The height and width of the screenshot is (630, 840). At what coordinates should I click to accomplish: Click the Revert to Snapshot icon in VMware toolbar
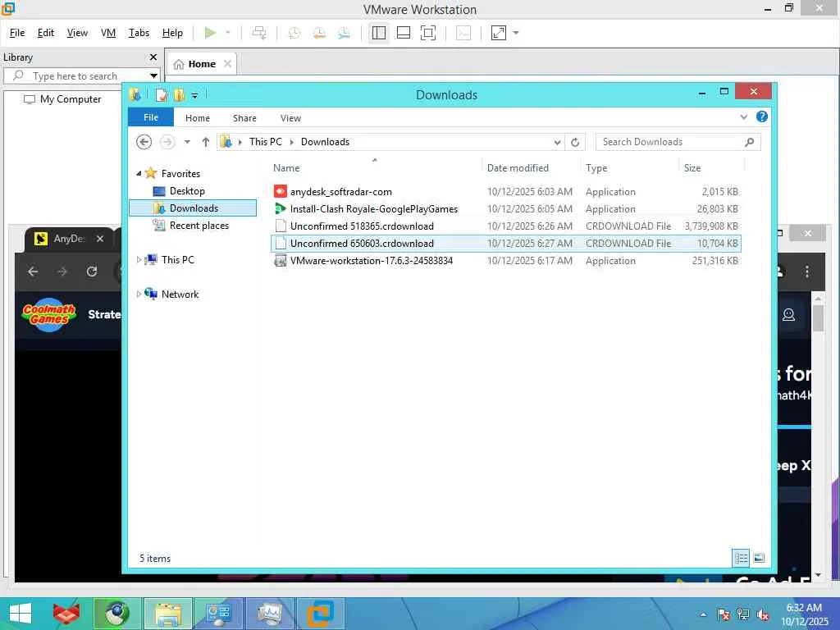click(319, 33)
